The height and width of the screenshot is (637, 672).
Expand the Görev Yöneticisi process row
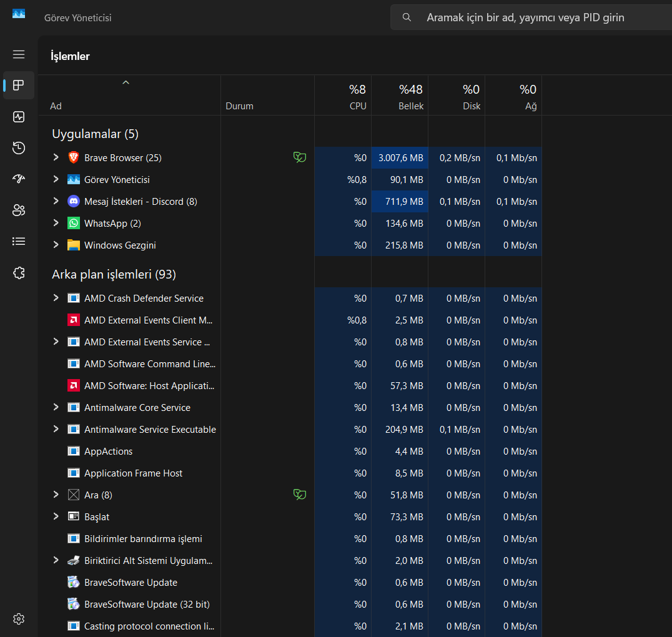[56, 179]
